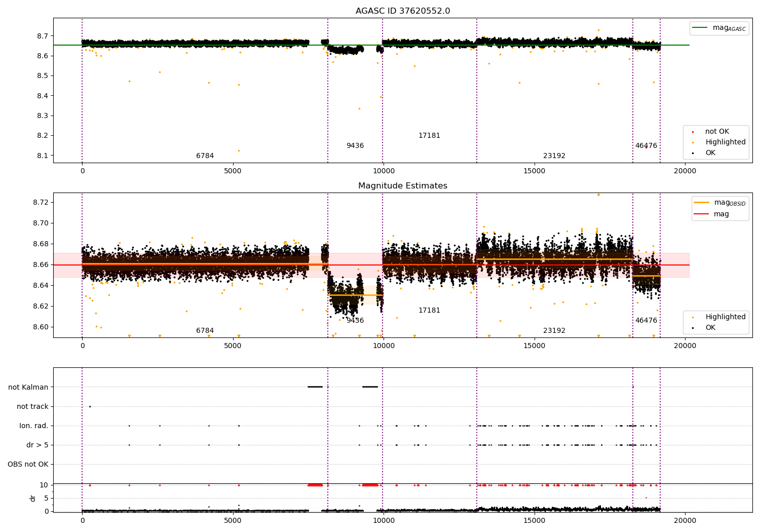Select the 8.3 y-axis tick label
The image size is (760, 532).
(42, 116)
